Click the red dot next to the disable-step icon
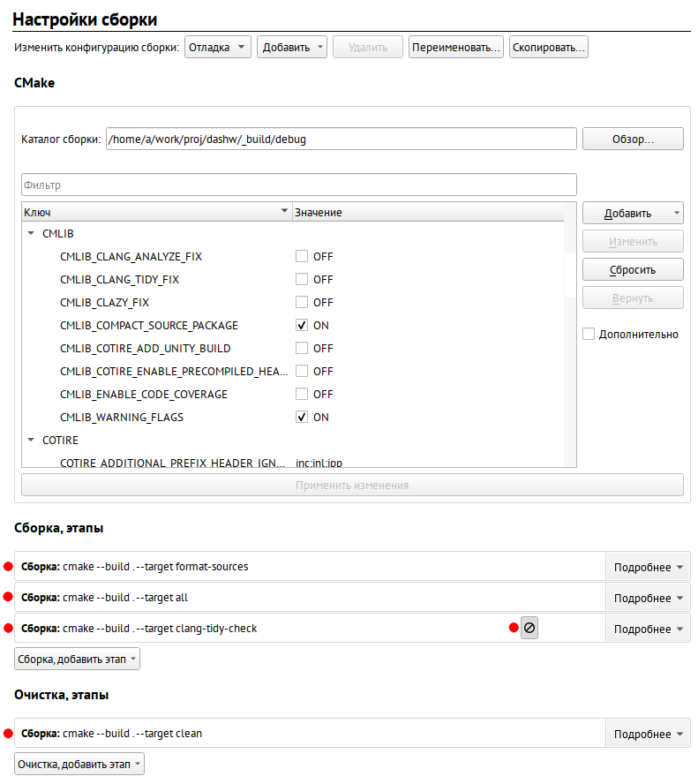 point(514,628)
